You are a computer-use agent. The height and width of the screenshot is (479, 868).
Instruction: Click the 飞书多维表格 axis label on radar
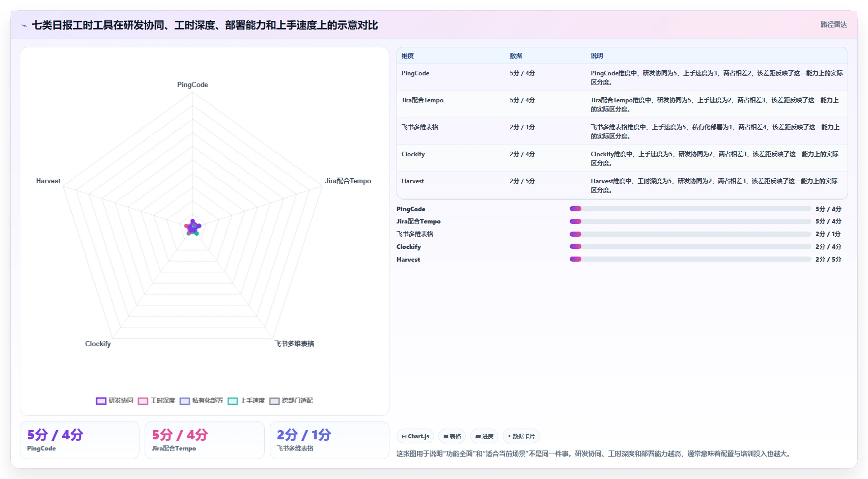[294, 344]
